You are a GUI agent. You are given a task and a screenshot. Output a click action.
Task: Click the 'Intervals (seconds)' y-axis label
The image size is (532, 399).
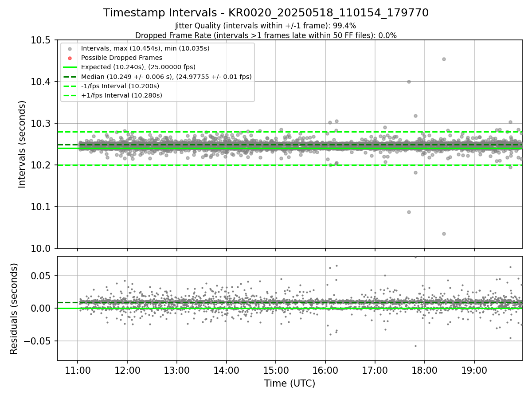pyautogui.click(x=22, y=144)
